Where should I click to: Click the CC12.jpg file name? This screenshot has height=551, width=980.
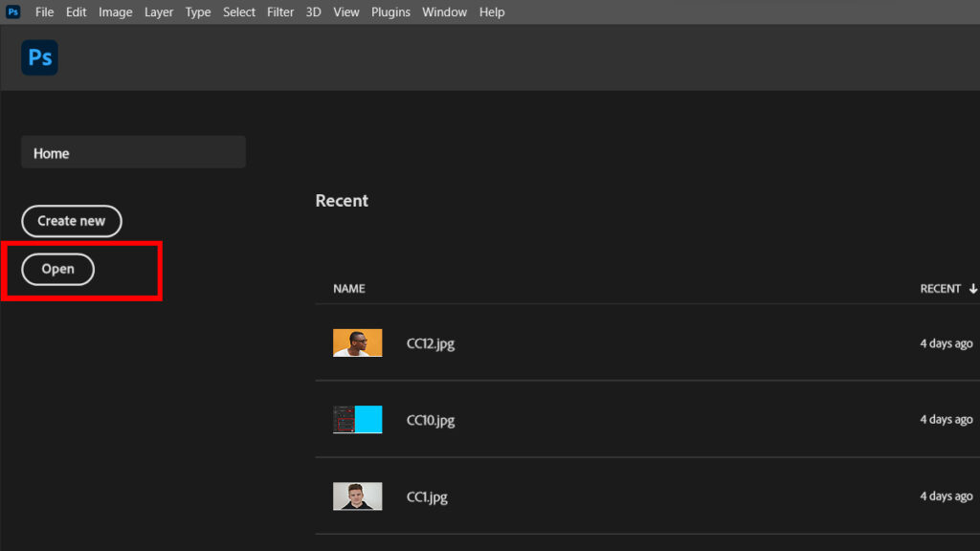pyautogui.click(x=431, y=343)
